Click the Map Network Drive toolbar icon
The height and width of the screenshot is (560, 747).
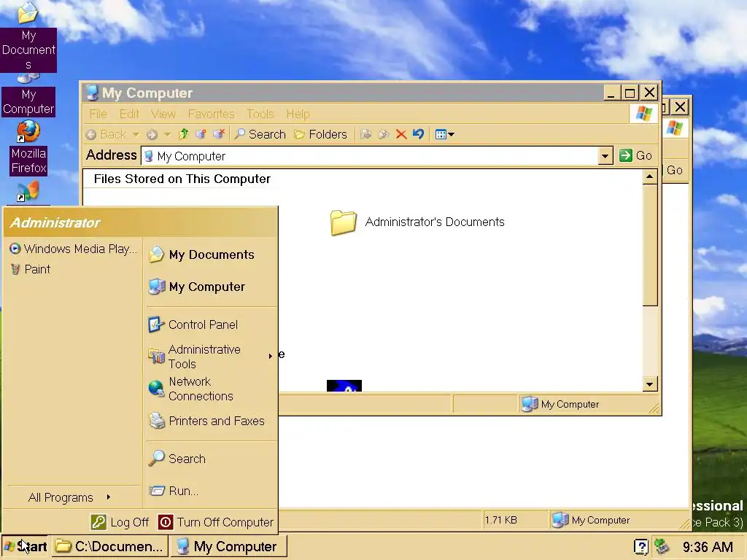(x=201, y=134)
